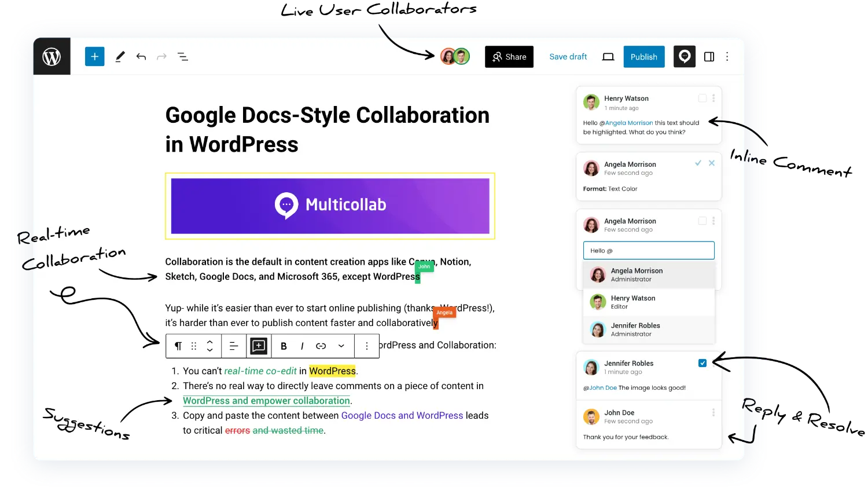Reject Angela Morrison's Format suggestion with X

(712, 163)
